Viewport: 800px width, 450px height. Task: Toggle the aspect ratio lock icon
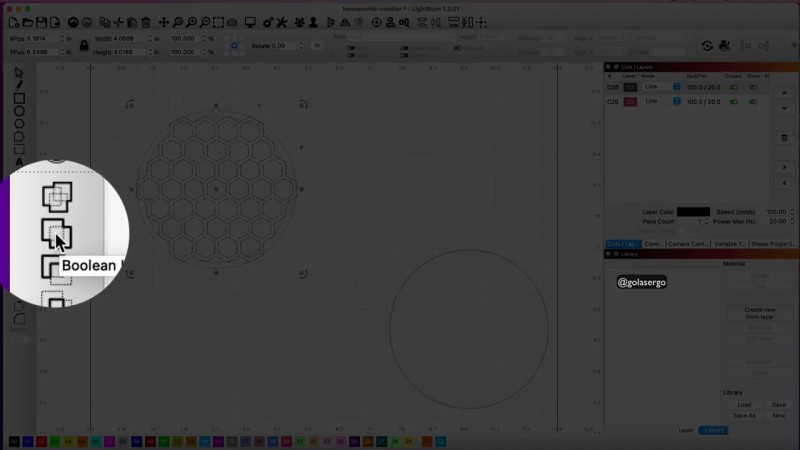[x=83, y=45]
